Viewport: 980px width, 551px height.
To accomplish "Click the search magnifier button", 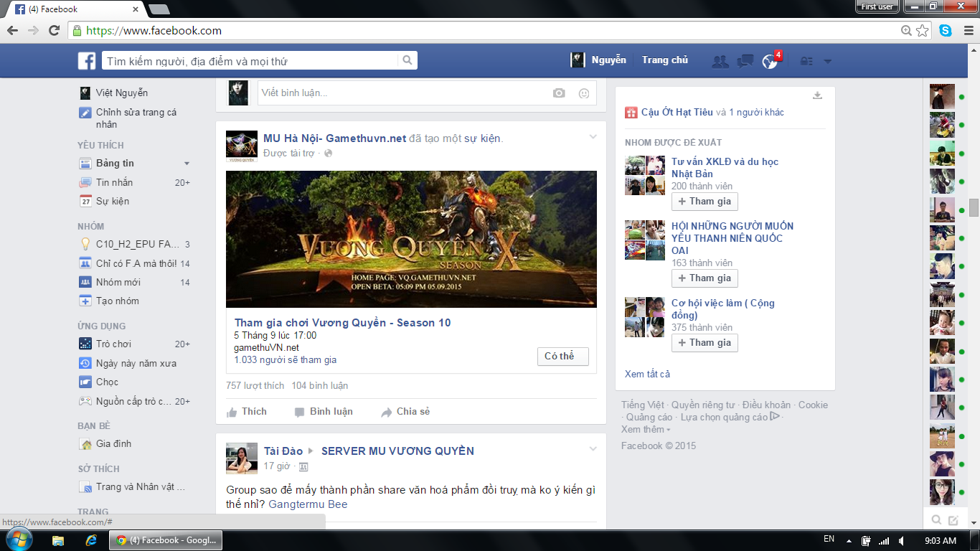I will click(x=407, y=60).
